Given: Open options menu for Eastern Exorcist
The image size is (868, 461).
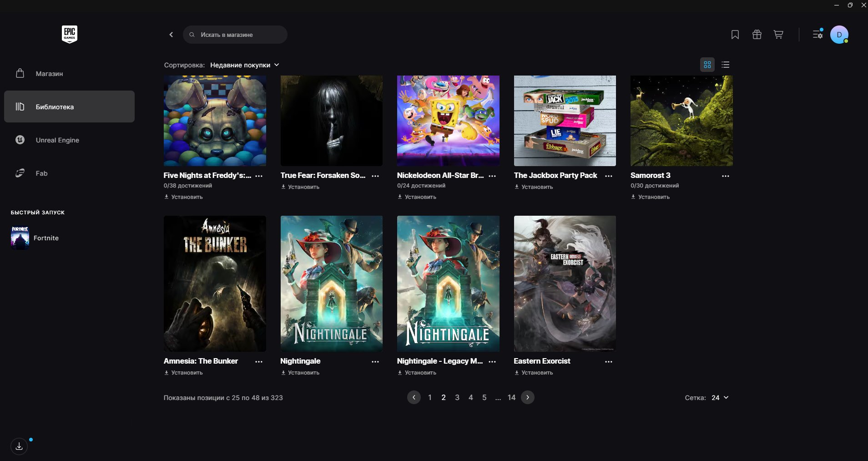Looking at the screenshot, I should coord(609,362).
